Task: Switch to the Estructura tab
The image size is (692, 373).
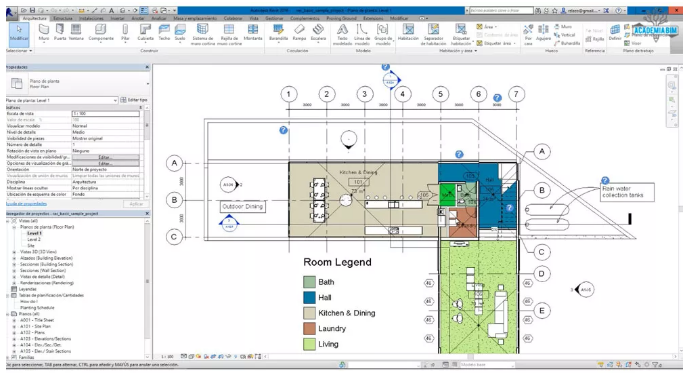Action: point(63,19)
